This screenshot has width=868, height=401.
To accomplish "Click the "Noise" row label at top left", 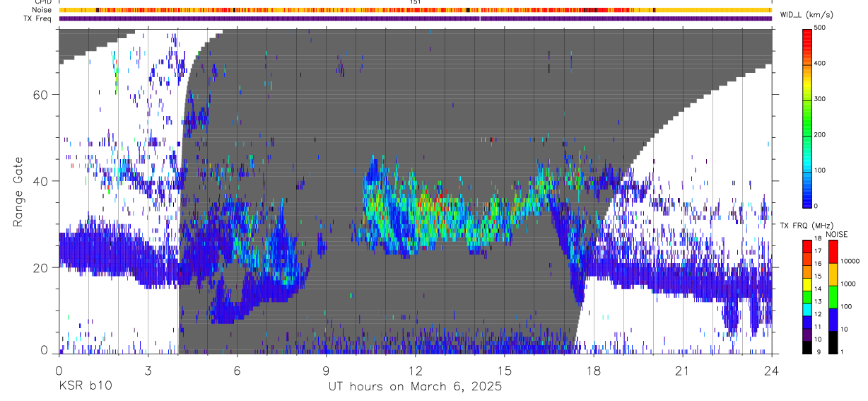I will [x=42, y=10].
